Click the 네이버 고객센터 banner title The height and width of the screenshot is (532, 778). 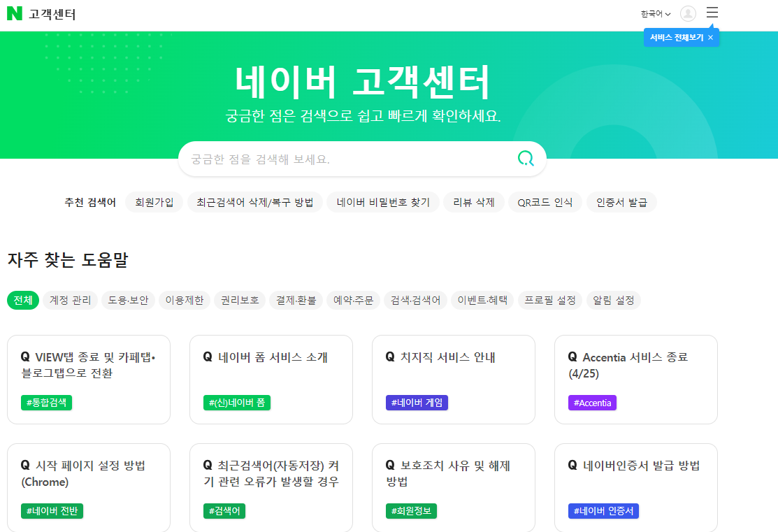(362, 81)
